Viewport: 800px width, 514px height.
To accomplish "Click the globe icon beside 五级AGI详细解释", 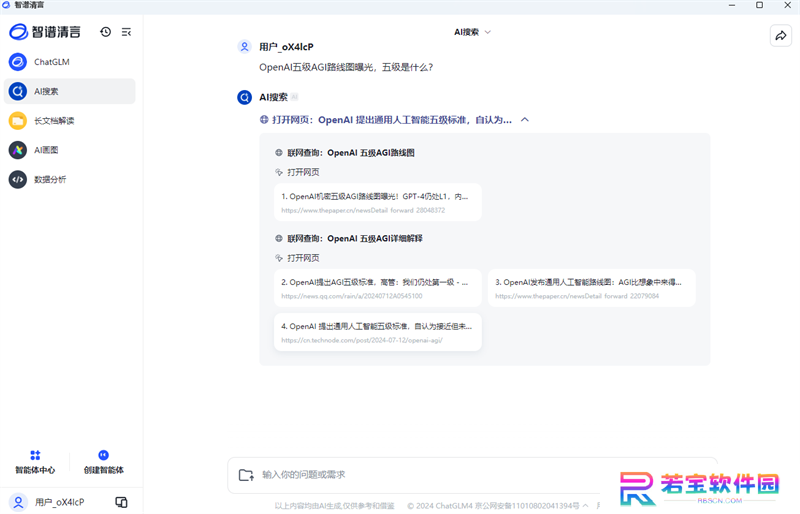I will (x=279, y=238).
